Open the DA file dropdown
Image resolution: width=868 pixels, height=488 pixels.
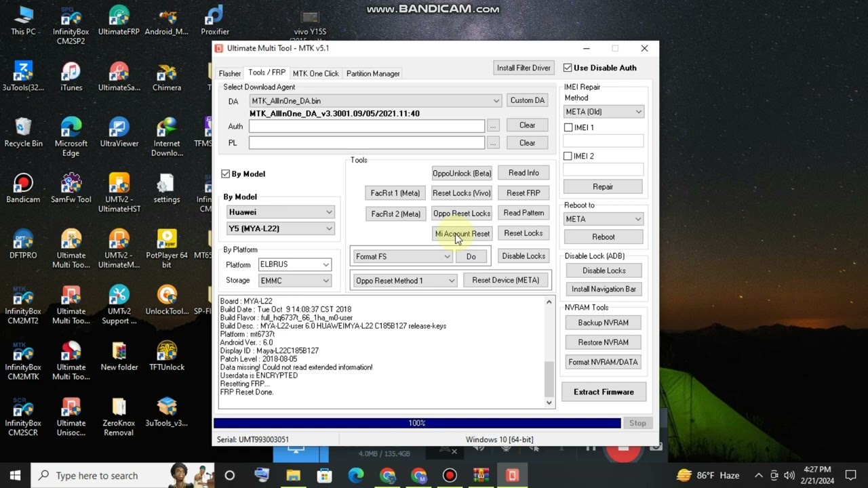coord(375,100)
